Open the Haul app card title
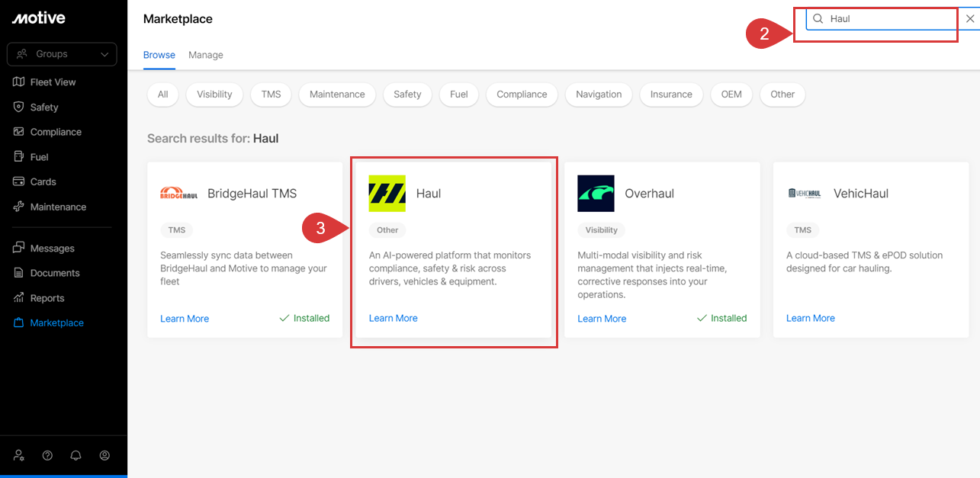Viewport: 980px width, 478px height. pos(429,194)
